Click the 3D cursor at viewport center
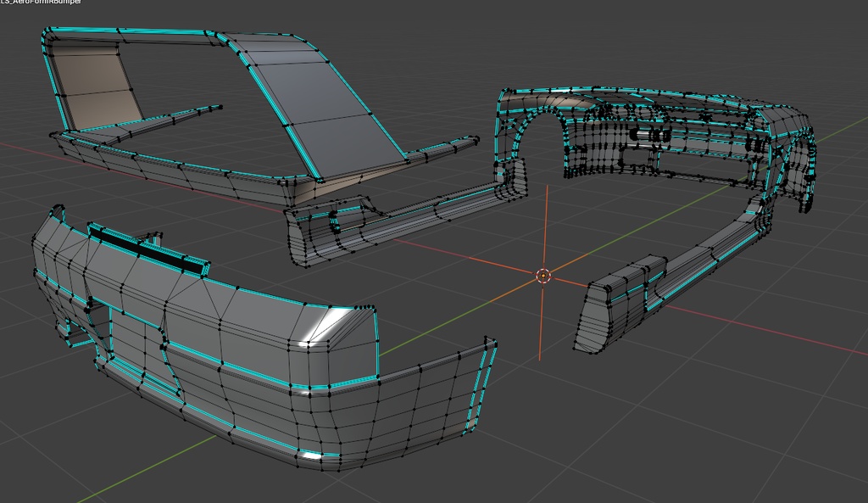Image resolution: width=868 pixels, height=503 pixels. coord(542,276)
